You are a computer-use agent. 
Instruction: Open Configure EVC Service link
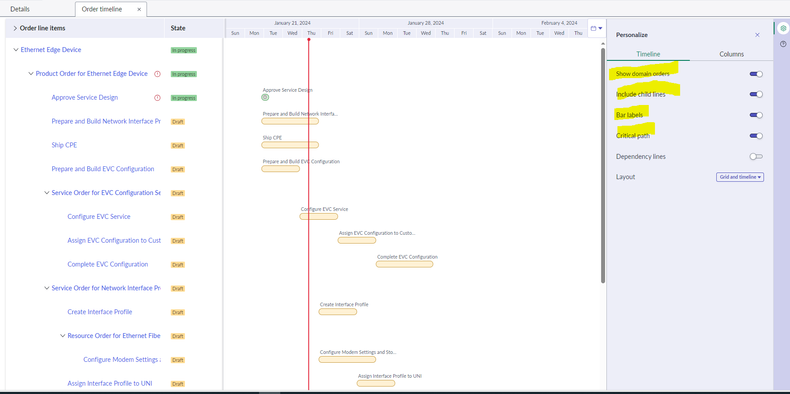coord(99,217)
